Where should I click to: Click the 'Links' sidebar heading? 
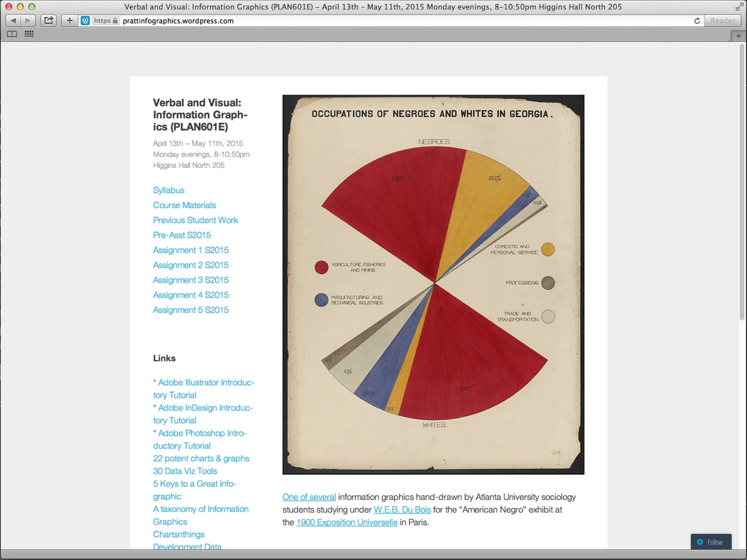pyautogui.click(x=164, y=358)
